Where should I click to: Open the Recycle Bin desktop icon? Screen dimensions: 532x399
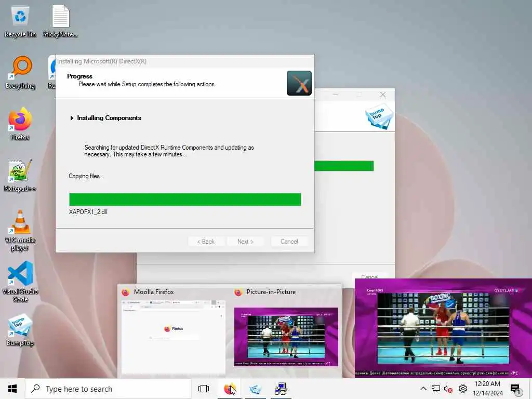20,21
